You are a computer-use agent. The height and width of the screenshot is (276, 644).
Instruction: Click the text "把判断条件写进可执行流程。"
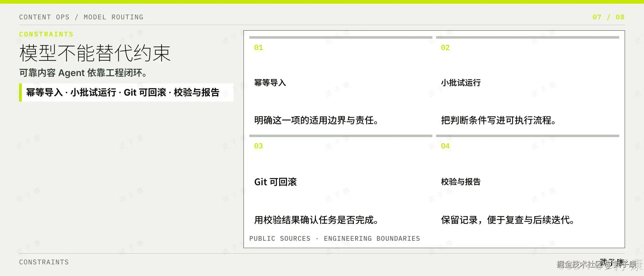(499, 120)
